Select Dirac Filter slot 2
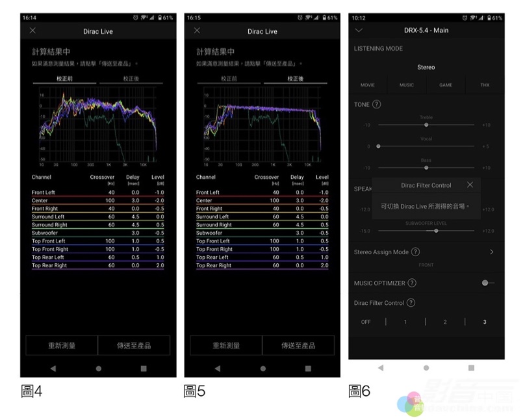 coord(445,322)
